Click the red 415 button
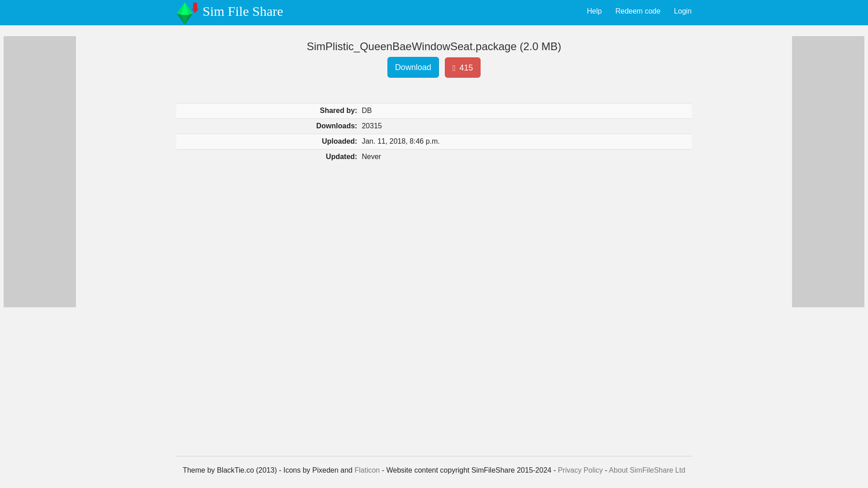This screenshot has height=488, width=868. tap(462, 67)
